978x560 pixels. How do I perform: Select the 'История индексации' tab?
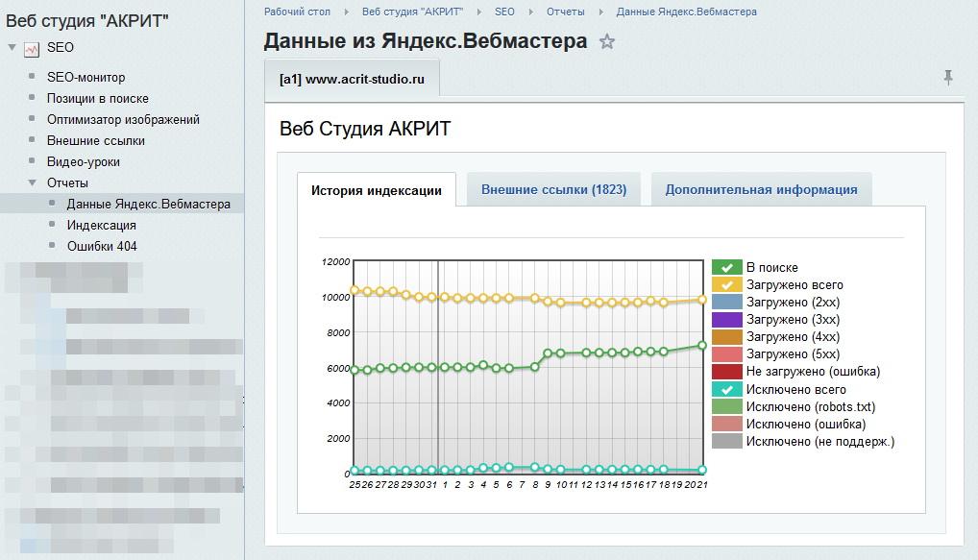click(x=379, y=189)
